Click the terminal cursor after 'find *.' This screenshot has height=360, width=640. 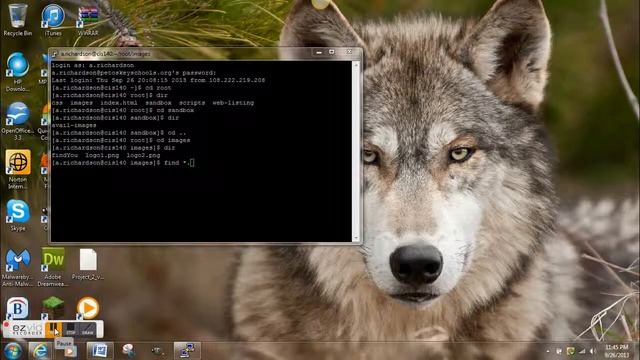pos(192,163)
